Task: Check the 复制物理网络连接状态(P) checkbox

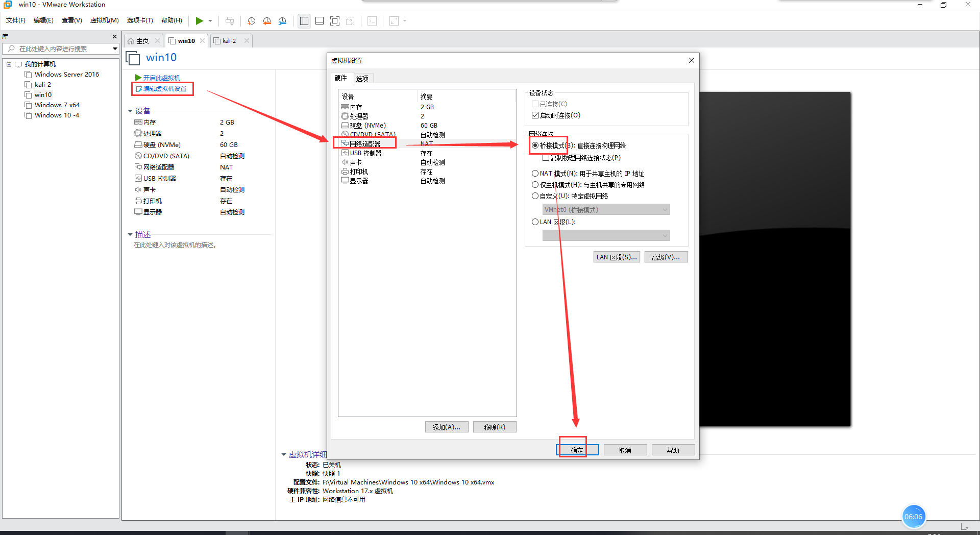Action: pyautogui.click(x=546, y=158)
